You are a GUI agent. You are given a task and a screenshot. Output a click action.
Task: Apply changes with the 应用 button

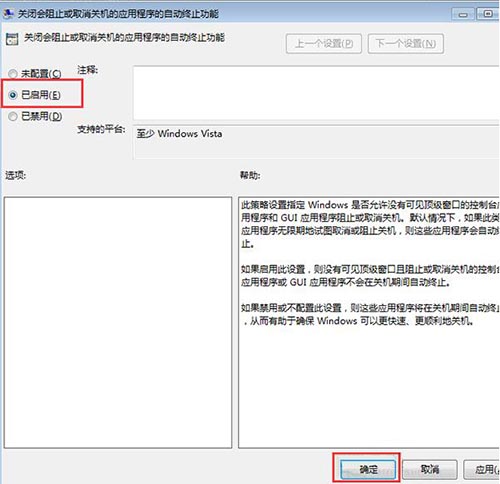click(482, 470)
